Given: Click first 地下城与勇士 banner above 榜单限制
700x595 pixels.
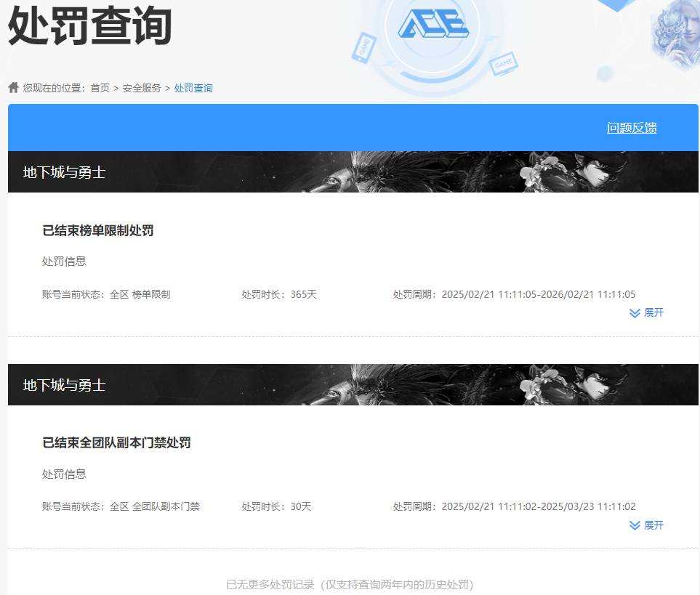Looking at the screenshot, I should [x=353, y=171].
